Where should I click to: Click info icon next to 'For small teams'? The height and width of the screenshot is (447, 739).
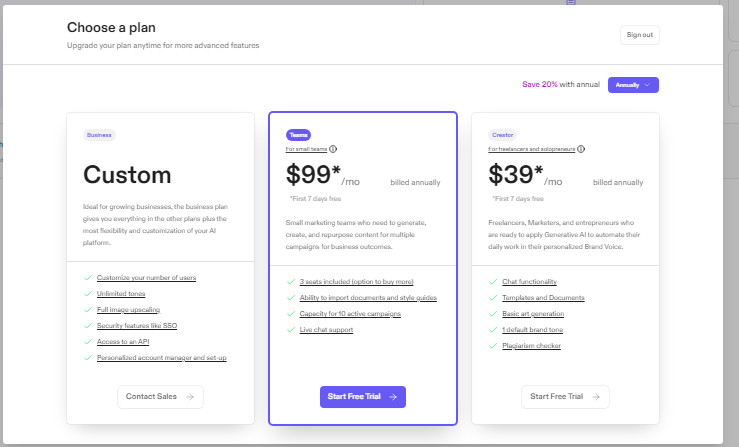(x=333, y=149)
